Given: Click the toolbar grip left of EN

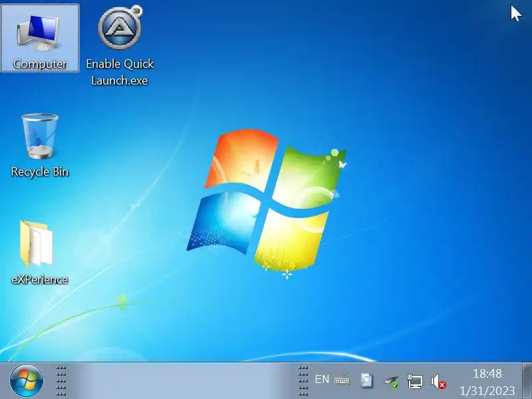Looking at the screenshot, I should pos(303,380).
